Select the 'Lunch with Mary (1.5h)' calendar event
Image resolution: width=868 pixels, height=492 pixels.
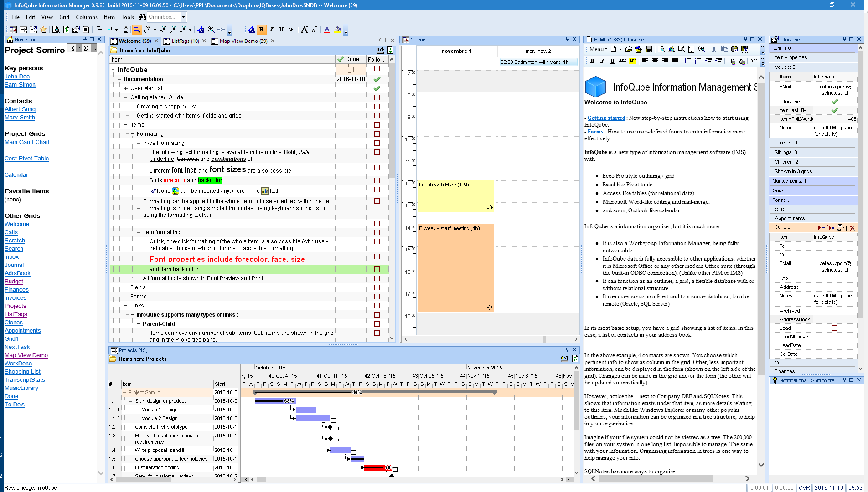[456, 196]
